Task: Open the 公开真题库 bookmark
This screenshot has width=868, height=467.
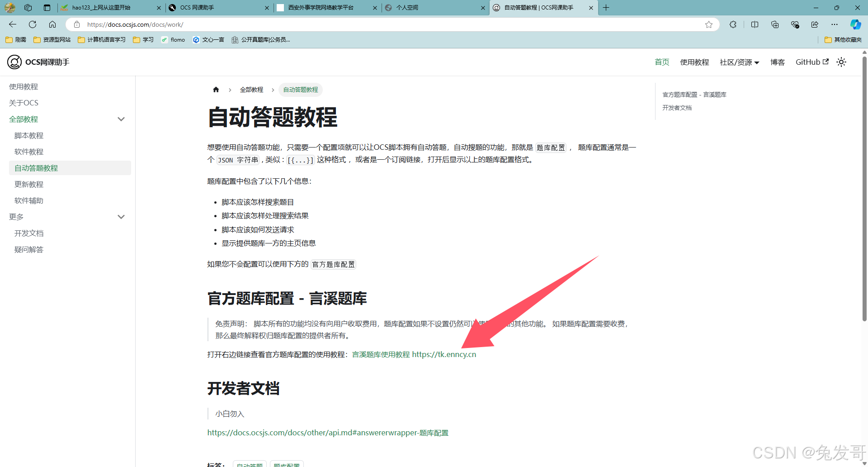Action: click(x=261, y=40)
